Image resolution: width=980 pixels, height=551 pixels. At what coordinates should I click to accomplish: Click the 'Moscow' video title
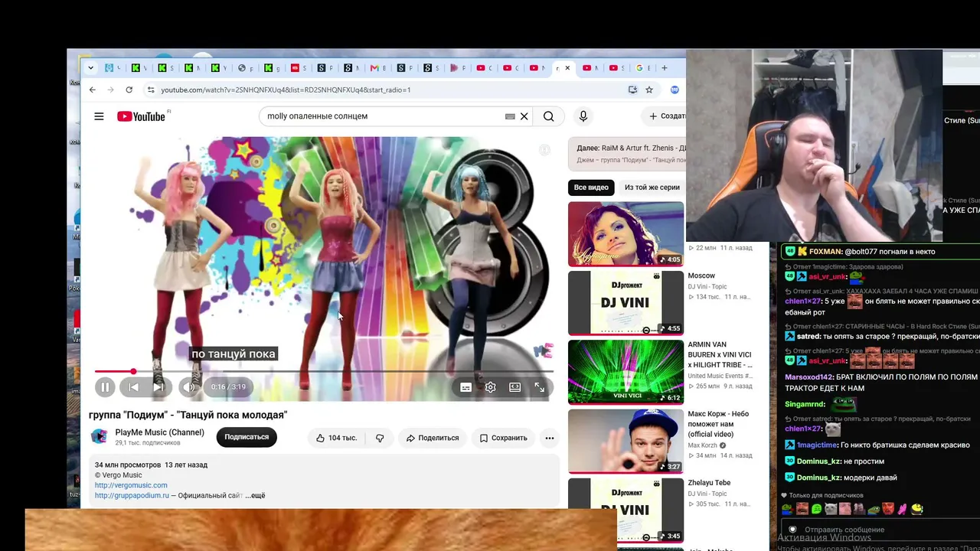point(701,275)
